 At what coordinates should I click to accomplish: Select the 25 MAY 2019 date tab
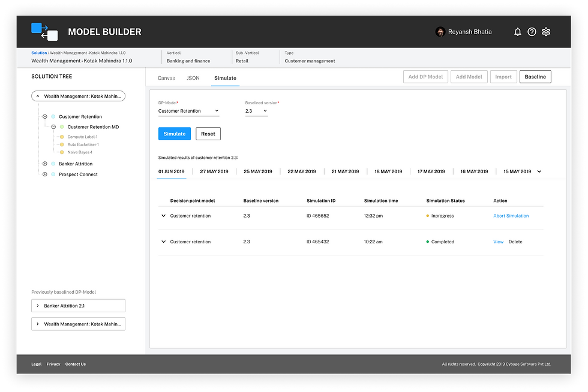point(258,171)
